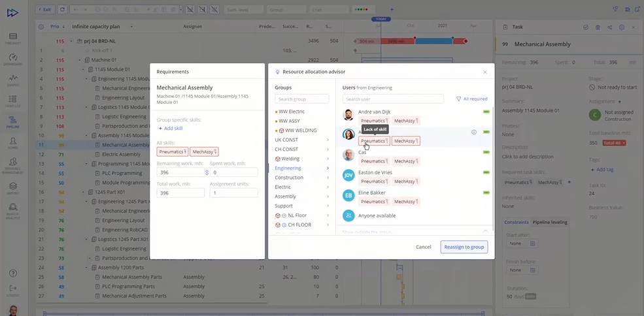
Task: Click the task settings gear icon
Action: tap(622, 27)
